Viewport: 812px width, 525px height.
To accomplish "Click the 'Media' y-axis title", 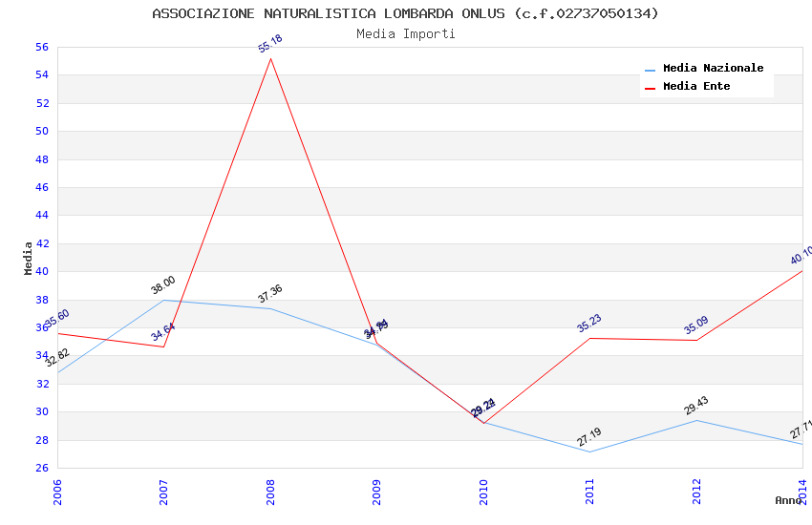I will [x=28, y=258].
